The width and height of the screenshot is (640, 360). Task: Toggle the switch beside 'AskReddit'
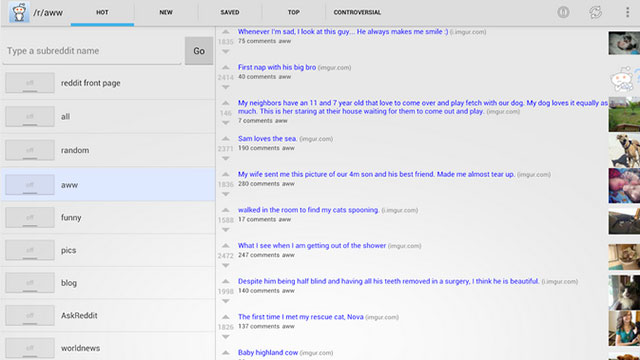coord(30,316)
